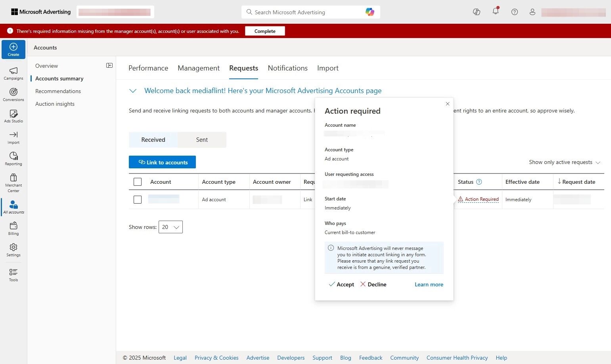Open the Notifications tab
This screenshot has height=364, width=611.
[x=287, y=68]
